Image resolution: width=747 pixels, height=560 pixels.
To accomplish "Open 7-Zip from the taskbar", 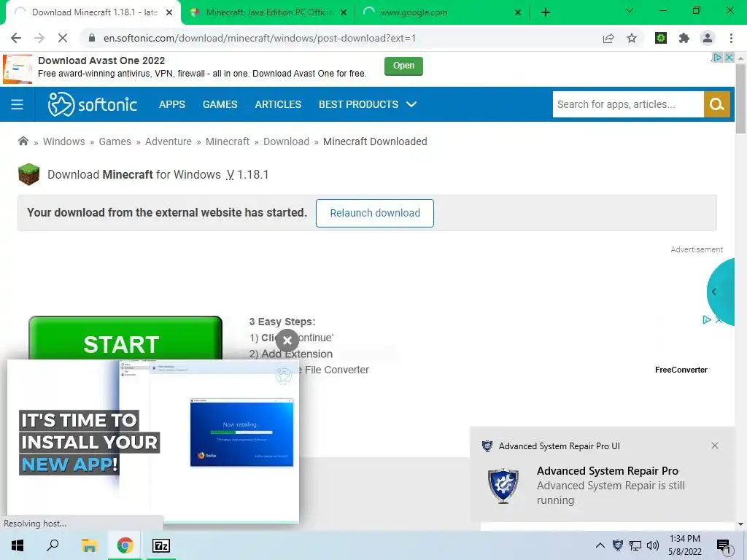I will [x=161, y=545].
